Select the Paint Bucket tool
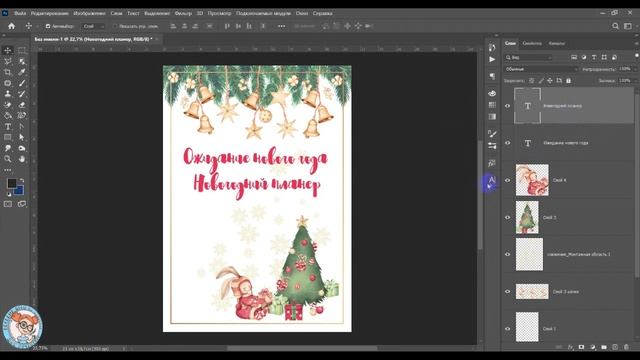 click(8, 116)
